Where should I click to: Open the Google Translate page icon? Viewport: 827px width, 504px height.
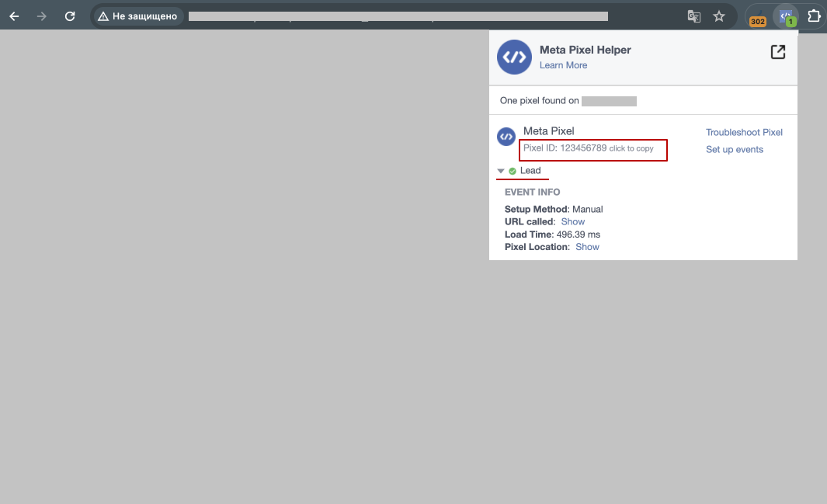tap(694, 16)
